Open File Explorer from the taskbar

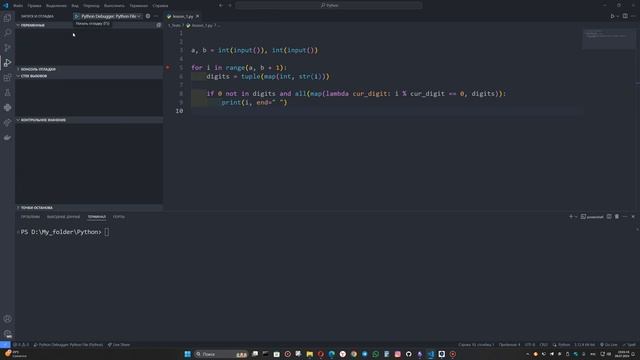pyautogui.click(x=309, y=354)
